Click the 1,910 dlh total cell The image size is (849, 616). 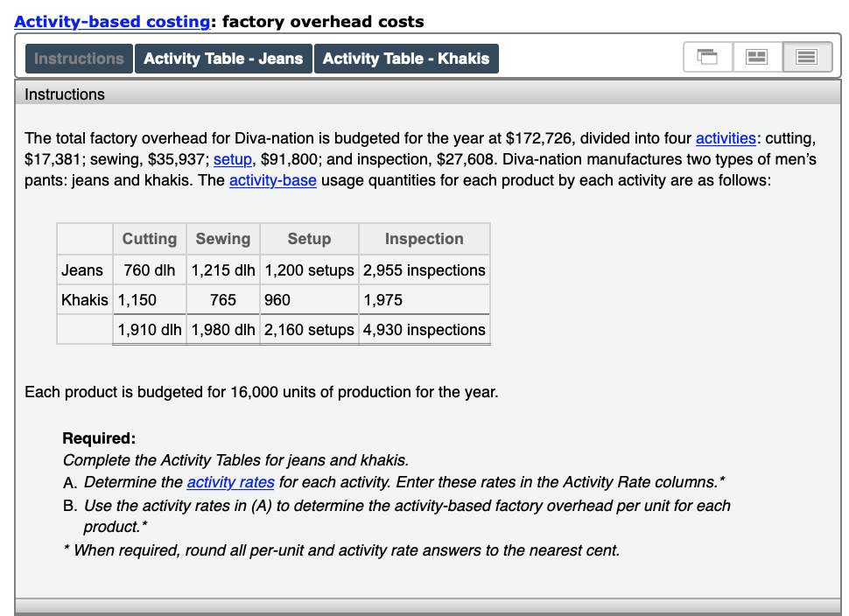pos(149,329)
